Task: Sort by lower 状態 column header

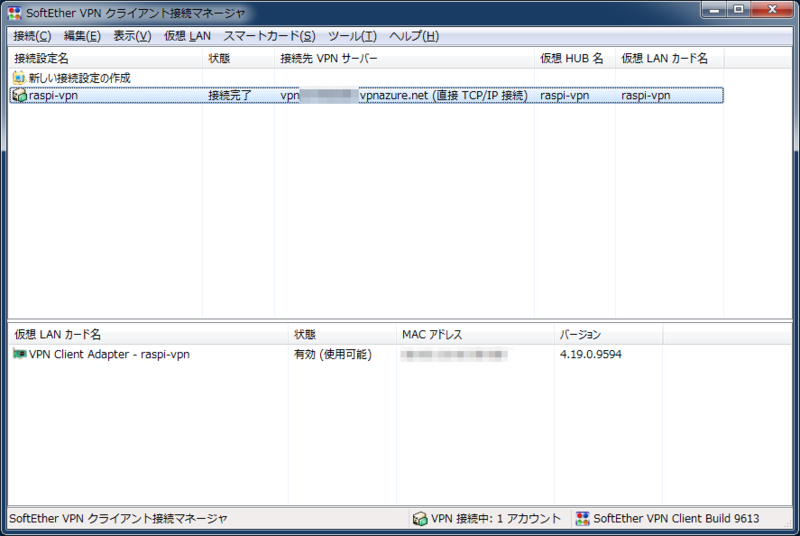Action: [342, 335]
